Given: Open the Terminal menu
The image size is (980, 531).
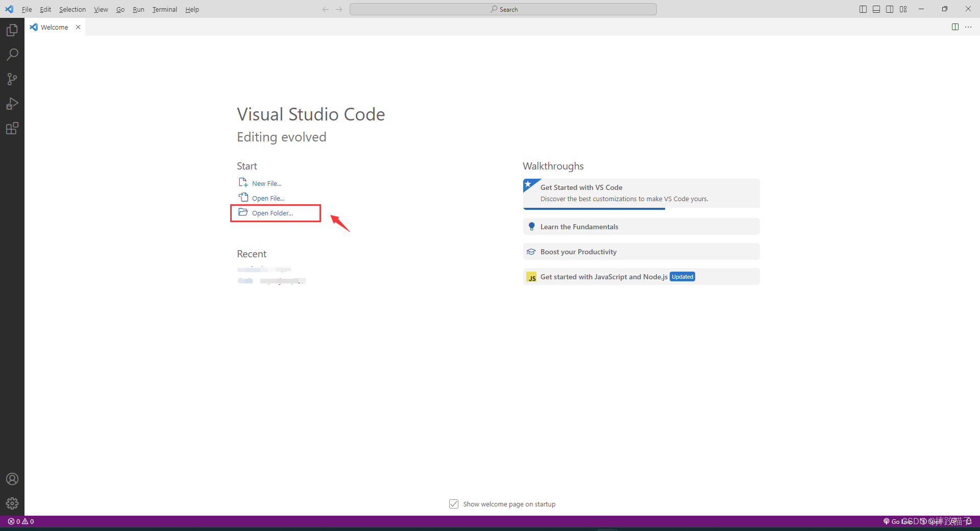Looking at the screenshot, I should [164, 9].
